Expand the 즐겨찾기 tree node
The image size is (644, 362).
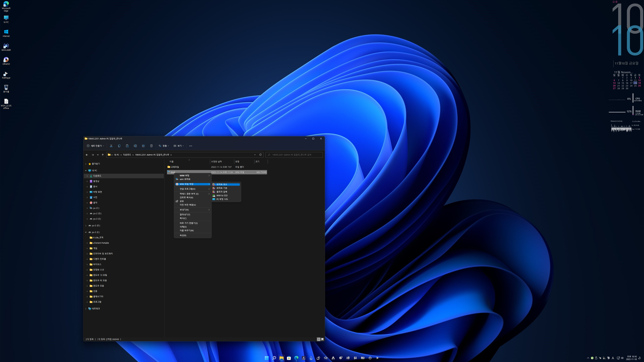86,164
